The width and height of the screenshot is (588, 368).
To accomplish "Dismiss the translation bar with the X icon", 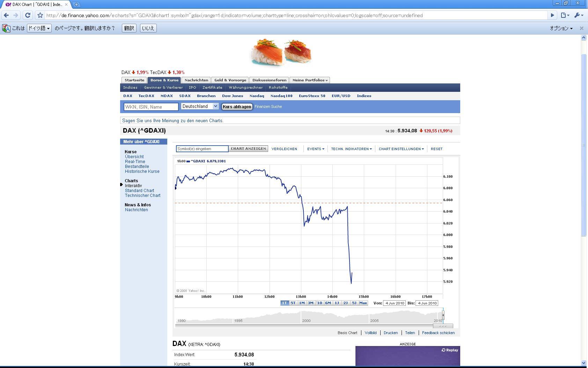I will tap(581, 28).
